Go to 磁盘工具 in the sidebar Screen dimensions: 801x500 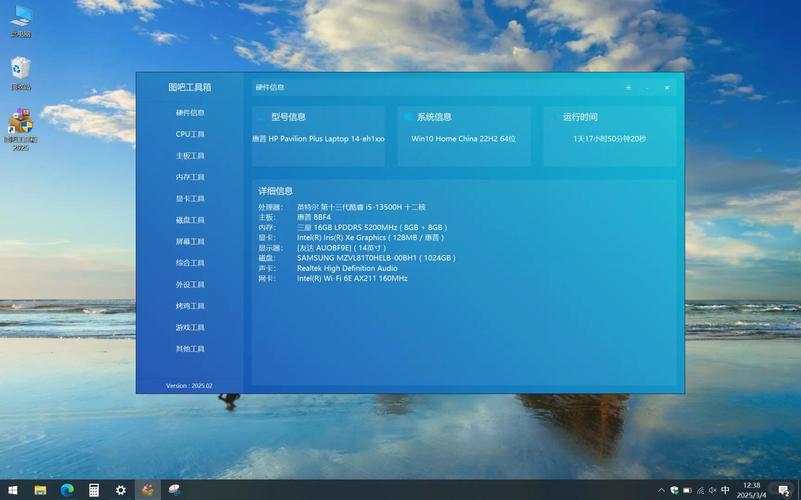point(190,220)
